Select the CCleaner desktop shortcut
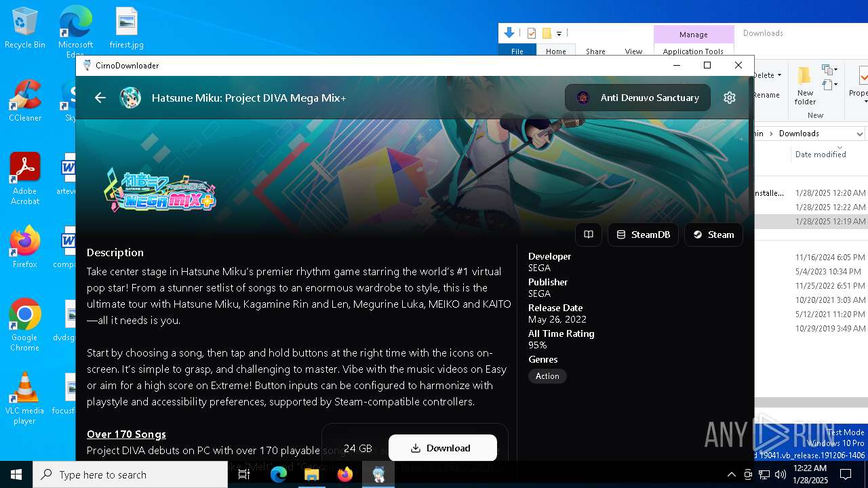 click(x=25, y=100)
